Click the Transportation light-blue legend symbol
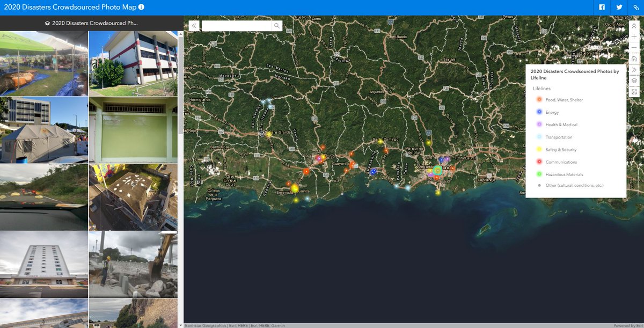Screen dimensions: 644x328 (539, 137)
